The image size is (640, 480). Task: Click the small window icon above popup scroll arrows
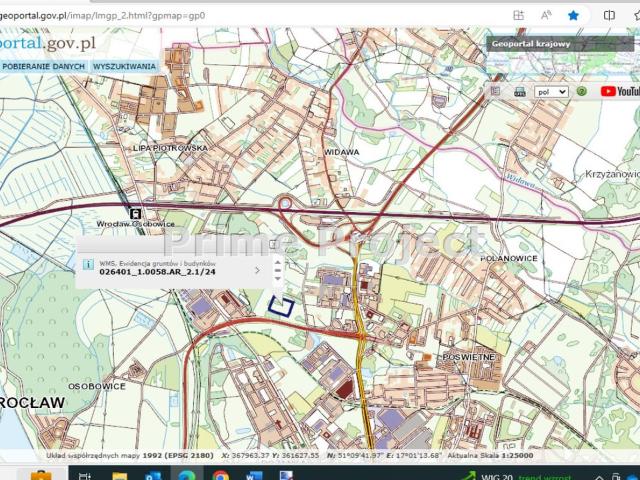click(x=275, y=243)
